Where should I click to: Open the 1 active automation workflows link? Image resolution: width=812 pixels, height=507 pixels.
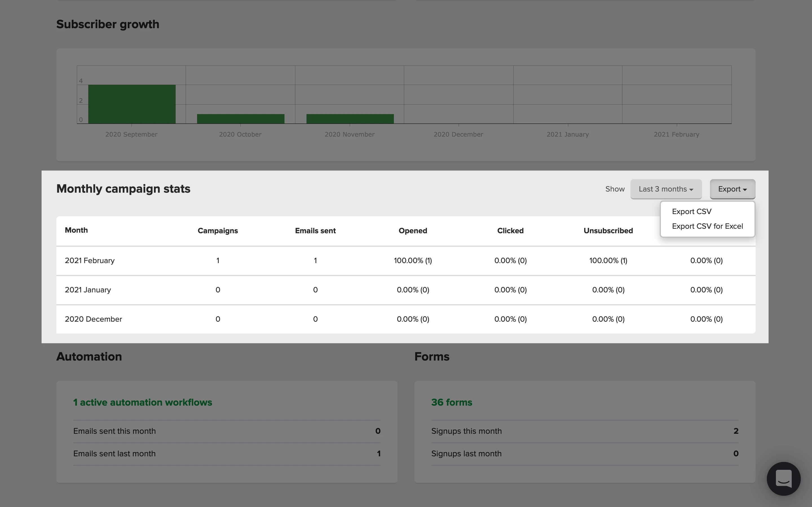pos(142,403)
